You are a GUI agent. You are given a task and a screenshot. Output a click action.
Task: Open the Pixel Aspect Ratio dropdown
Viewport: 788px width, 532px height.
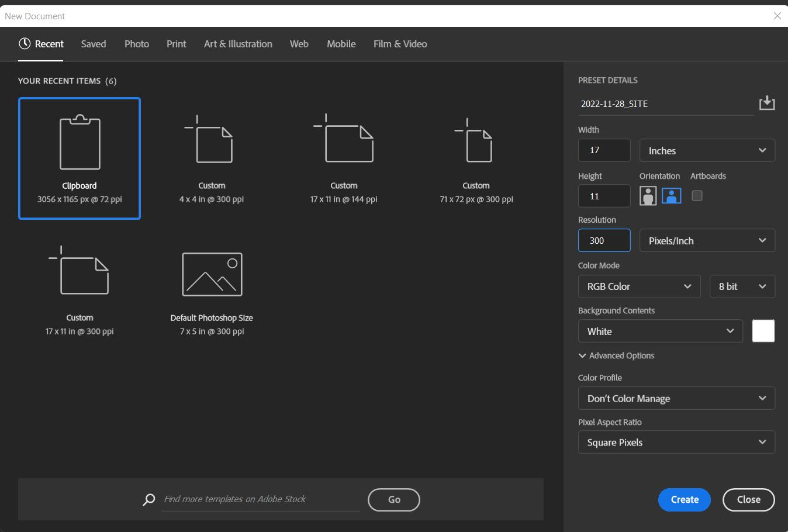coord(676,442)
